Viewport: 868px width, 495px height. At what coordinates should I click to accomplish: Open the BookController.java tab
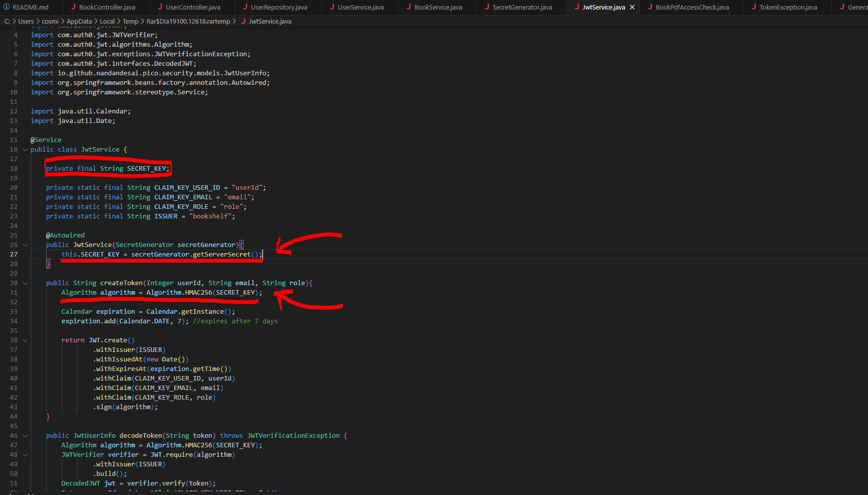(106, 7)
